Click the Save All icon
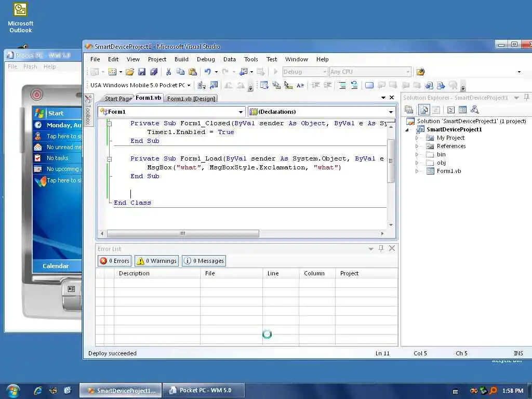This screenshot has width=532, height=399. 154,72
